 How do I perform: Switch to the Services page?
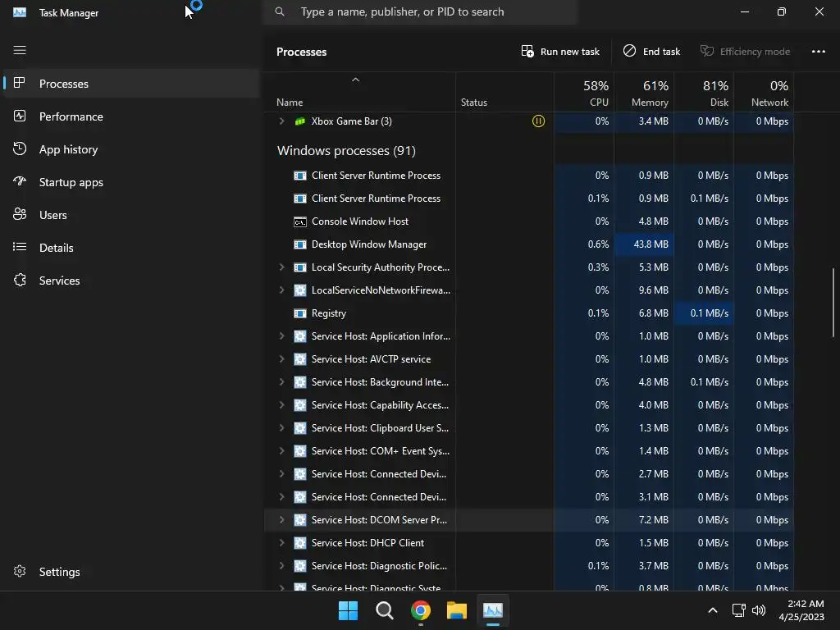click(x=131, y=281)
